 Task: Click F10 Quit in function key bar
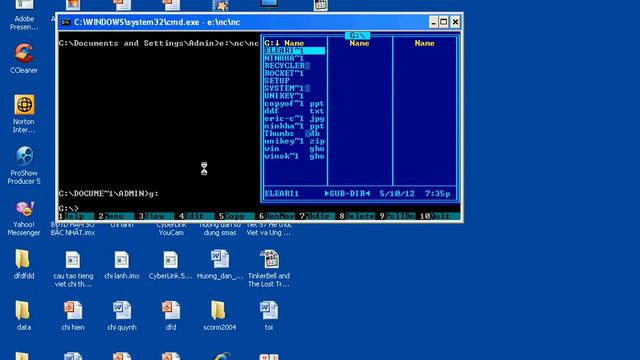[x=436, y=216]
